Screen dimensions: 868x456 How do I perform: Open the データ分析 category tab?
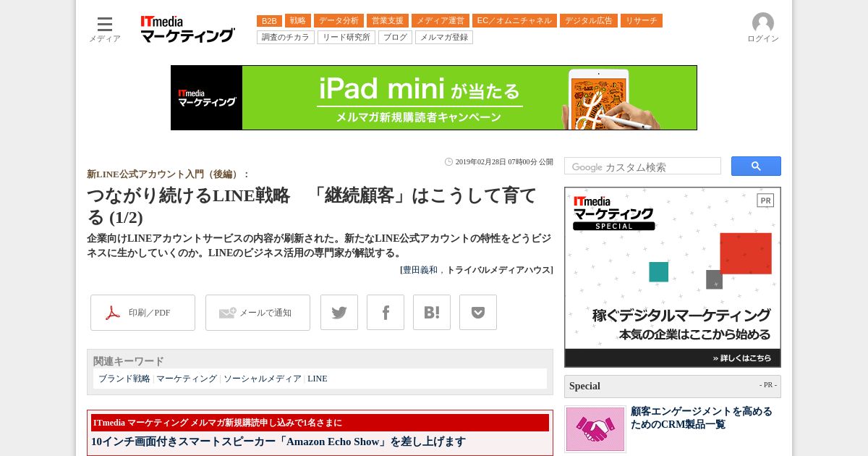click(x=339, y=21)
